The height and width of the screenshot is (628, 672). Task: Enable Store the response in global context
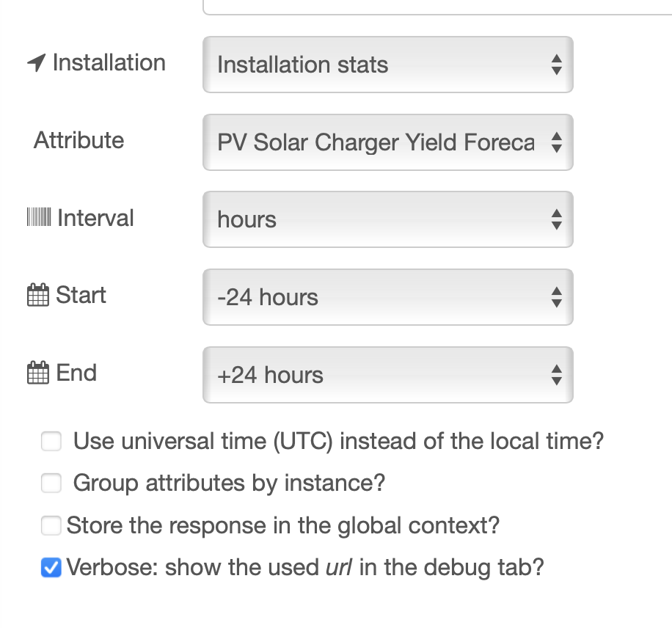click(x=51, y=526)
